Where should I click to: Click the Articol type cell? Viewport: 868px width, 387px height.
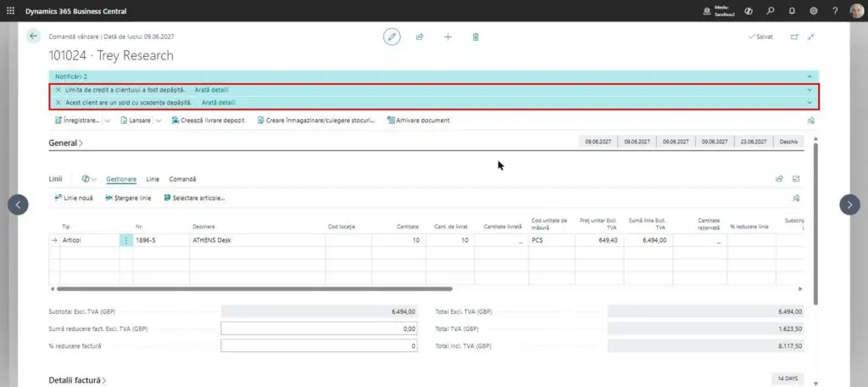pos(88,241)
